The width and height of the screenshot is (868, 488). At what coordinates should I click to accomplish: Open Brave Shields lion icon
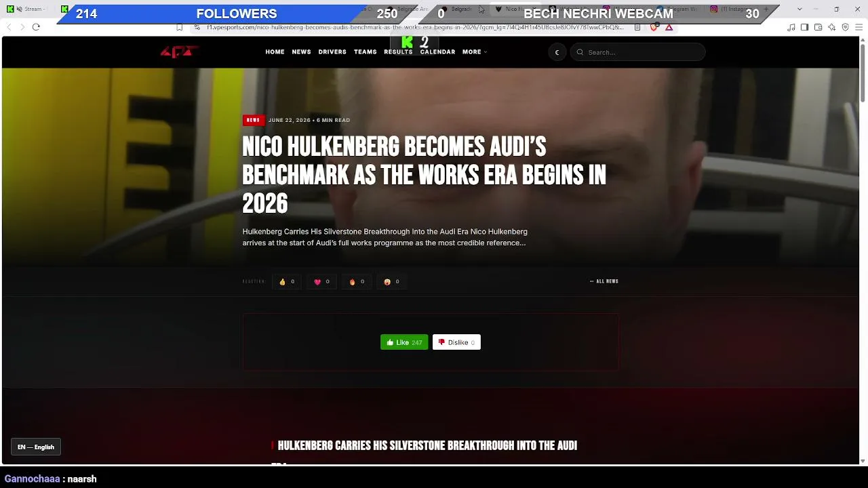coord(654,27)
